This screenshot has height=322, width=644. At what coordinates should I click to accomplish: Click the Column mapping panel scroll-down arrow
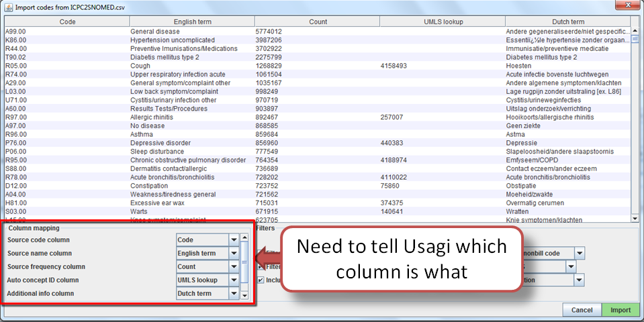pos(245,297)
